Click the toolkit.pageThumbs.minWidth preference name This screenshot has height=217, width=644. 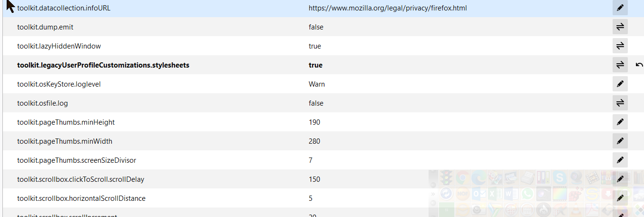point(65,141)
